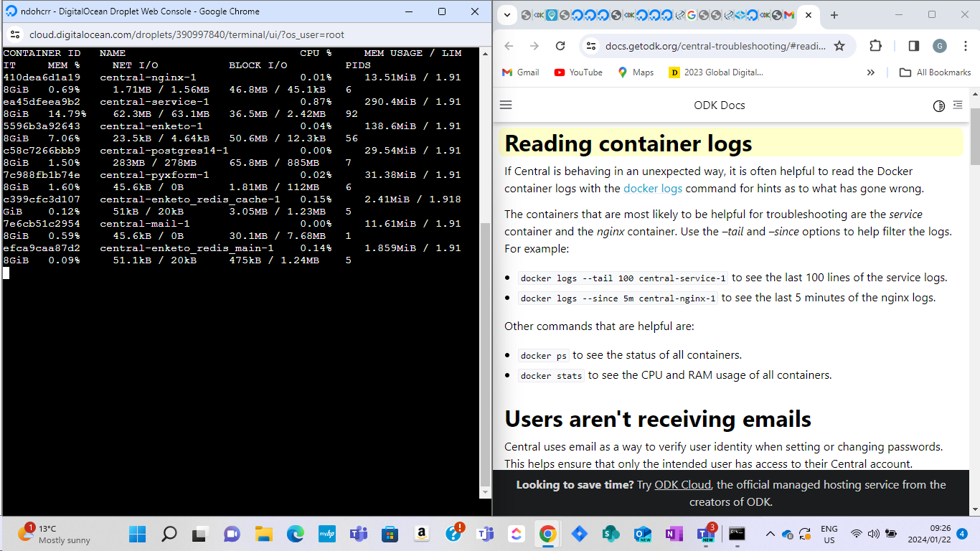Open SharePoint from the taskbar
The height and width of the screenshot is (551, 980).
point(611,534)
